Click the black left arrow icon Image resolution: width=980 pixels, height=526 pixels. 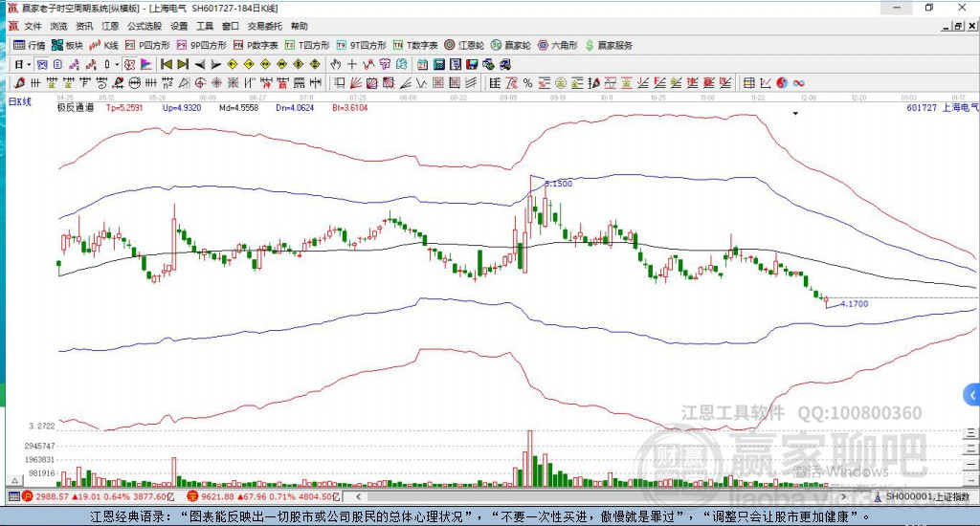pyautogui.click(x=199, y=64)
